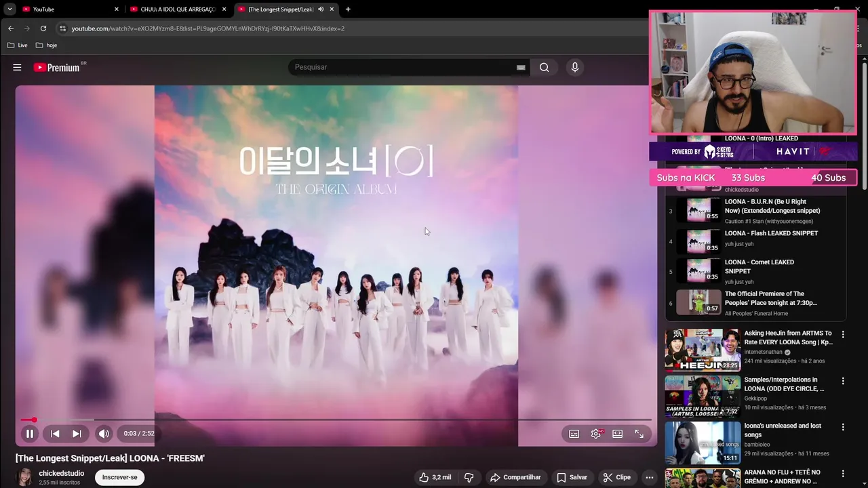Open options menu for ARANA NO FLU video

tap(843, 473)
